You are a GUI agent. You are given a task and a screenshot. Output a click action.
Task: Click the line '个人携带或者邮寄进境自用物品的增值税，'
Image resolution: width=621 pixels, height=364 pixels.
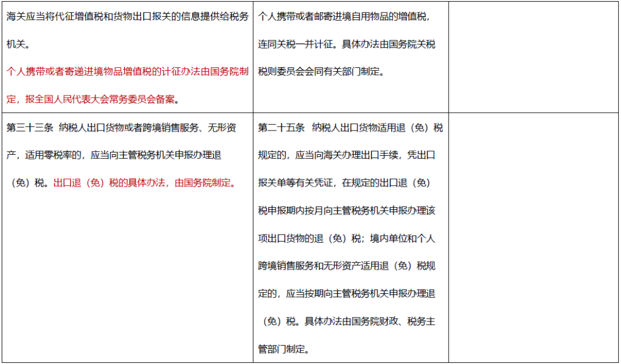(x=344, y=17)
